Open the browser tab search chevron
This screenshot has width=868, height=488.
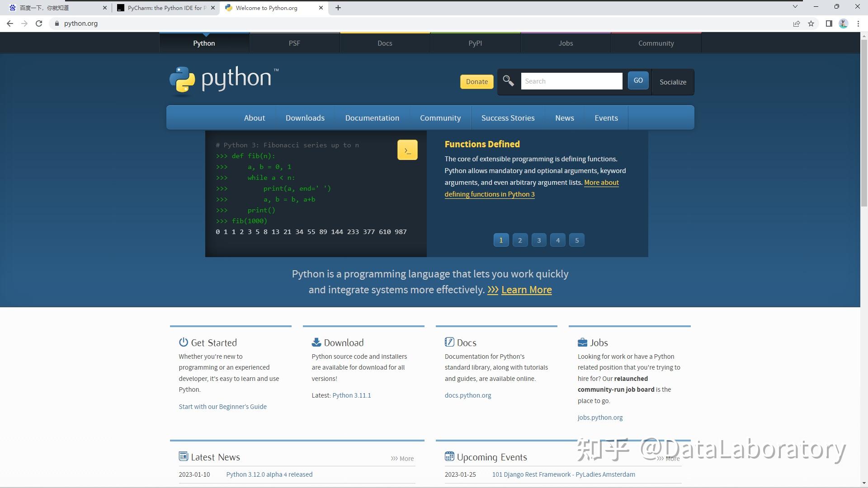point(795,7)
